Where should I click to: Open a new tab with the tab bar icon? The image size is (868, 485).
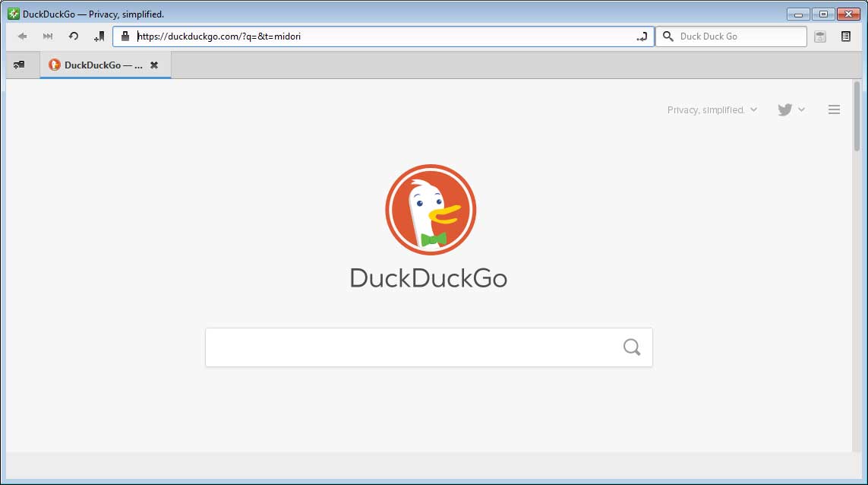[19, 65]
